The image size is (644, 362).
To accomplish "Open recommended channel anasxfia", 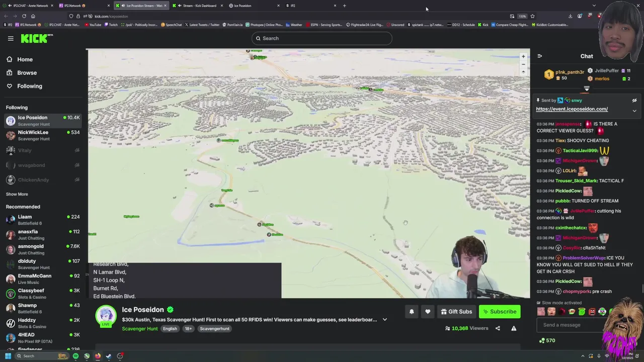I will tap(43, 235).
